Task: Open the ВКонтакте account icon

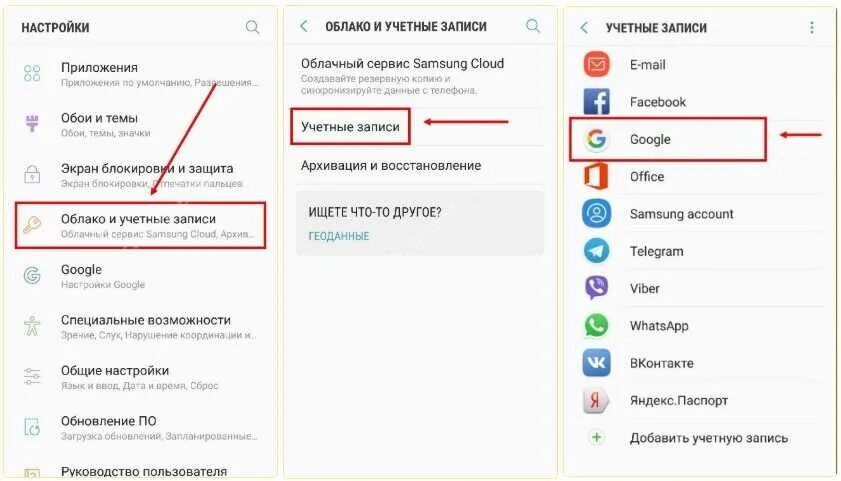Action: [x=596, y=362]
